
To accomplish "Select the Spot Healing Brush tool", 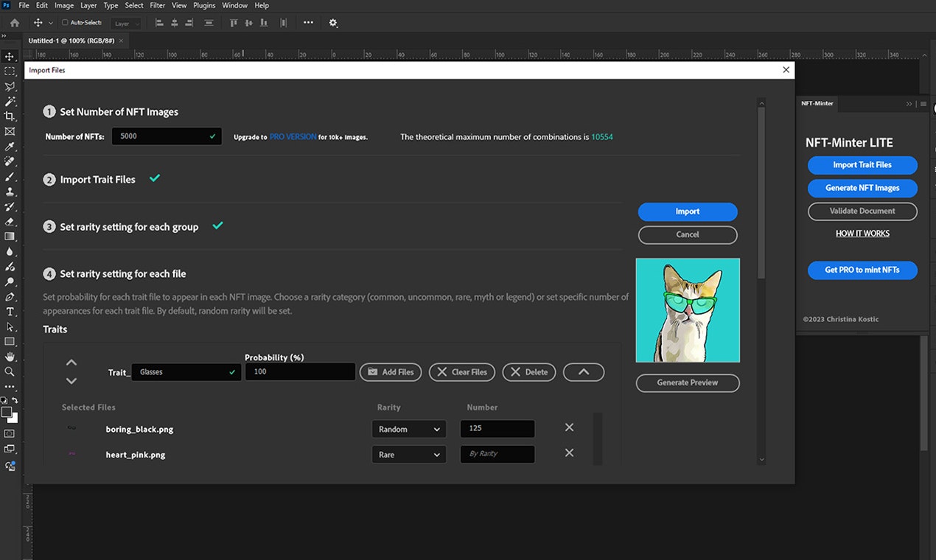I will point(10,161).
